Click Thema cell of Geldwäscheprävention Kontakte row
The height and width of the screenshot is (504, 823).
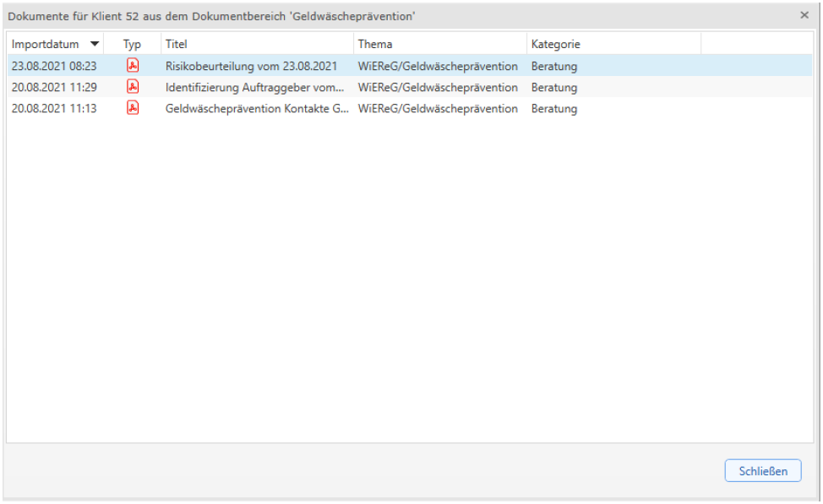(x=438, y=108)
